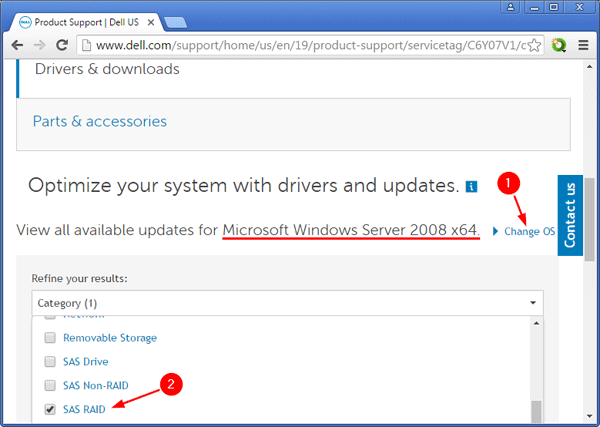This screenshot has width=600, height=427.
Task: Click the green extension icon in toolbar
Action: (x=558, y=45)
